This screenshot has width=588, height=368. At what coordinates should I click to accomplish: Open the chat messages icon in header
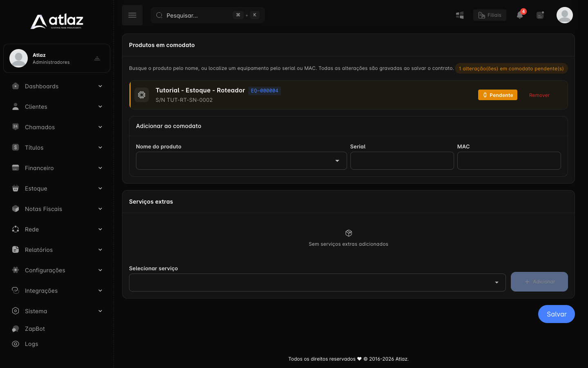(x=540, y=15)
